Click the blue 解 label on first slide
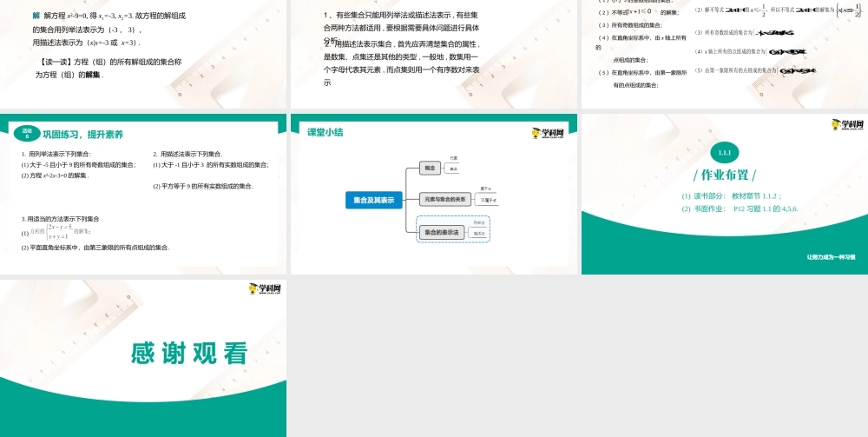 point(36,16)
